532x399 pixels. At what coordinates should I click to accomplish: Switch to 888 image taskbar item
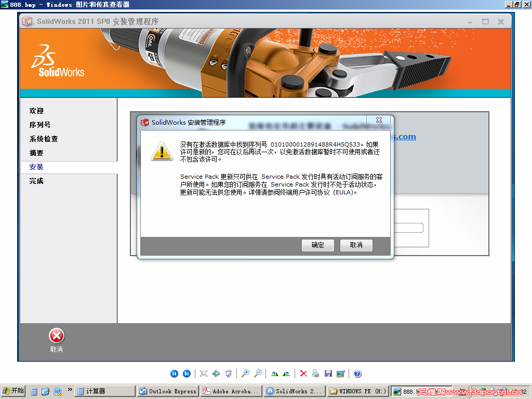tap(421, 391)
